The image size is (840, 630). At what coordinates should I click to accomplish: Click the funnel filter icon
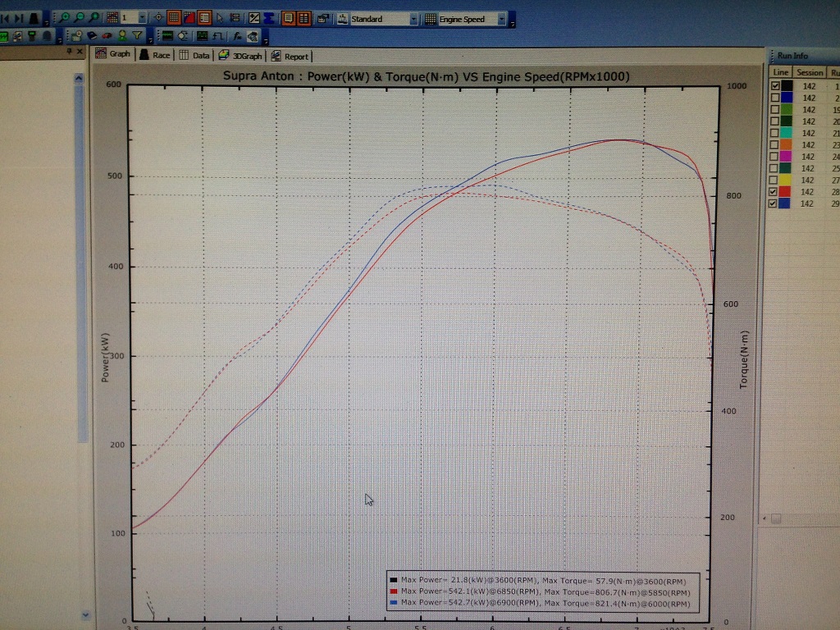[137, 36]
